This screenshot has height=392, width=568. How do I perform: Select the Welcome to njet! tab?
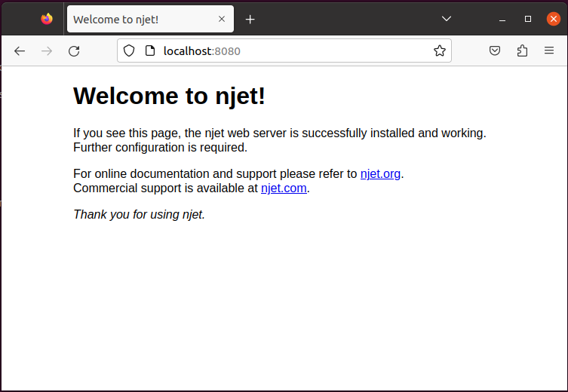(150, 19)
